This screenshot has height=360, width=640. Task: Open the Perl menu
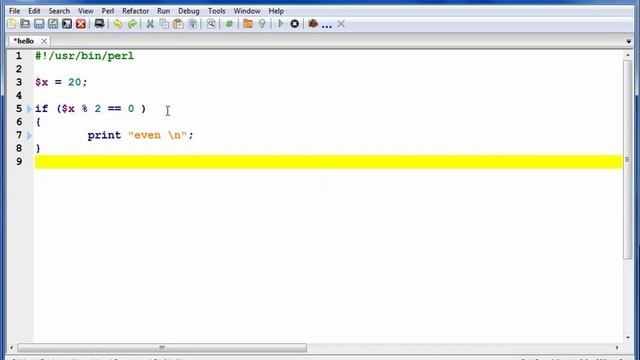pos(108,11)
